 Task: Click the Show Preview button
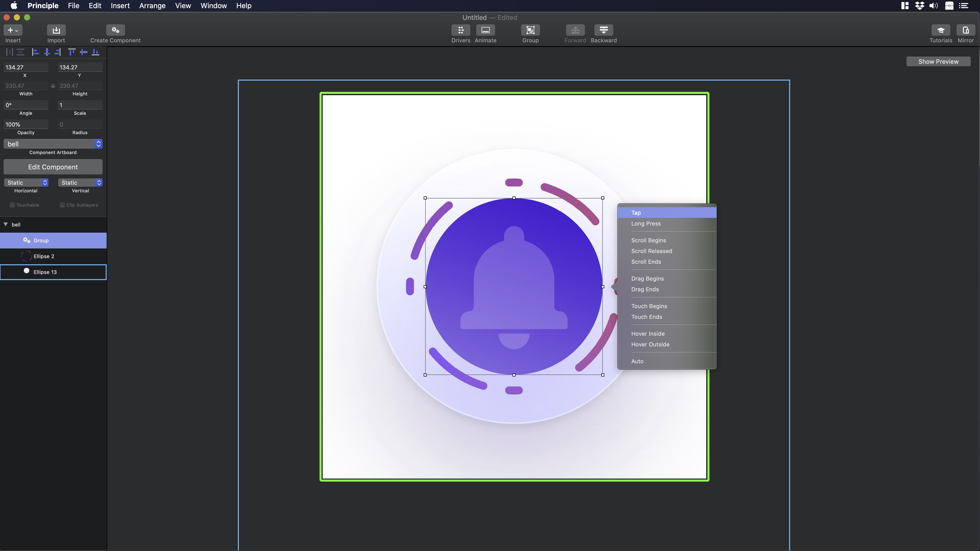938,61
